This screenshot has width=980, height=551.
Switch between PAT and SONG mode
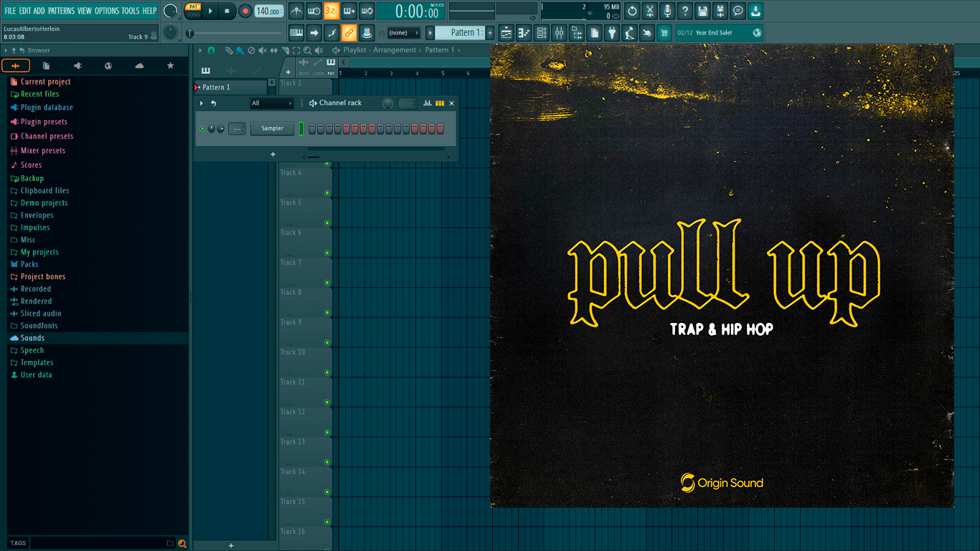pyautogui.click(x=193, y=10)
